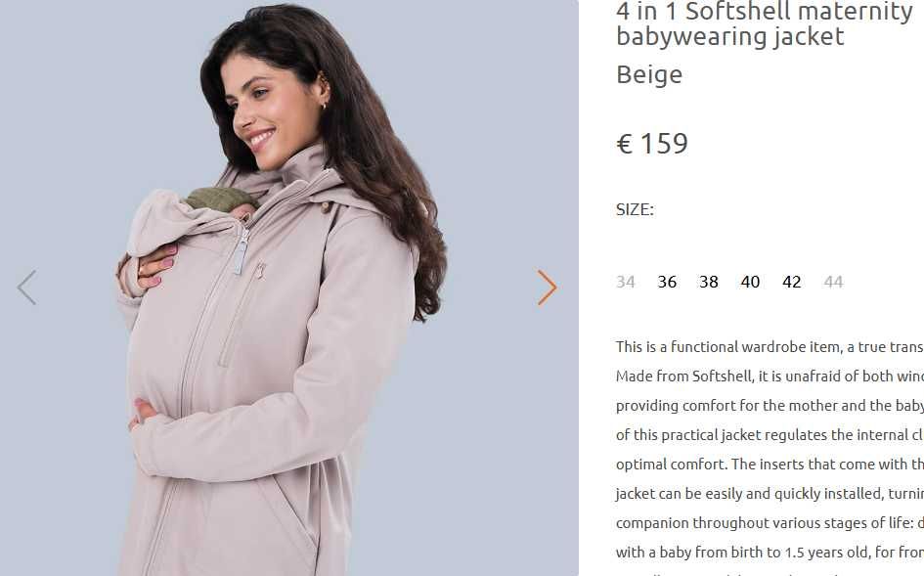Show the previous product photo with left arrow
Screen dimensions: 924x576
(26, 288)
